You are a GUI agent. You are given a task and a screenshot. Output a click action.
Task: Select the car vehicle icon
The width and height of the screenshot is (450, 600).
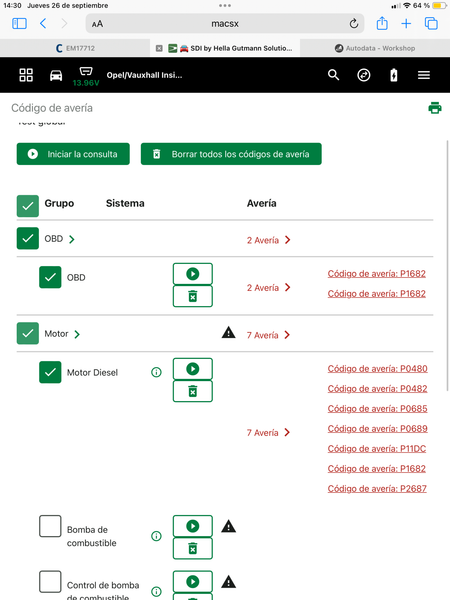click(56, 75)
